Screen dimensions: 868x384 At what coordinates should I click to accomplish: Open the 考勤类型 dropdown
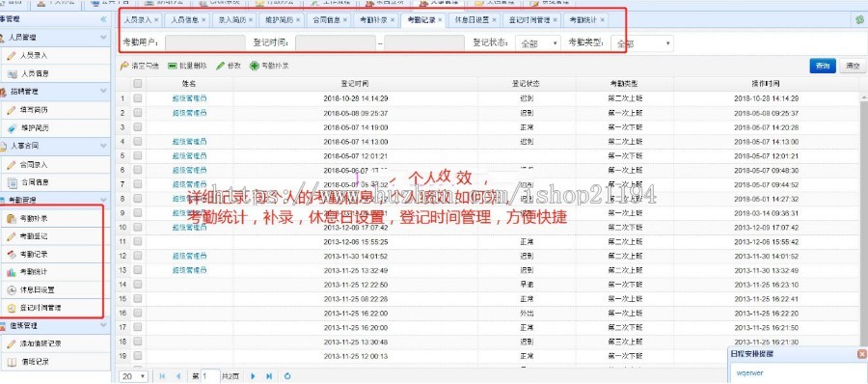642,43
